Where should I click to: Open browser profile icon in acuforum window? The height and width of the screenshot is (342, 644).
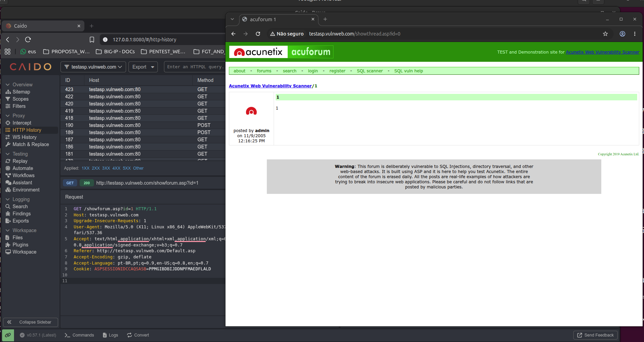pyautogui.click(x=622, y=34)
